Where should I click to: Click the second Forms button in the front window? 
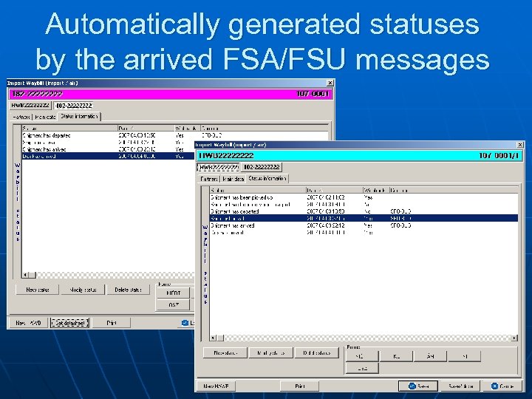[x=396, y=356]
